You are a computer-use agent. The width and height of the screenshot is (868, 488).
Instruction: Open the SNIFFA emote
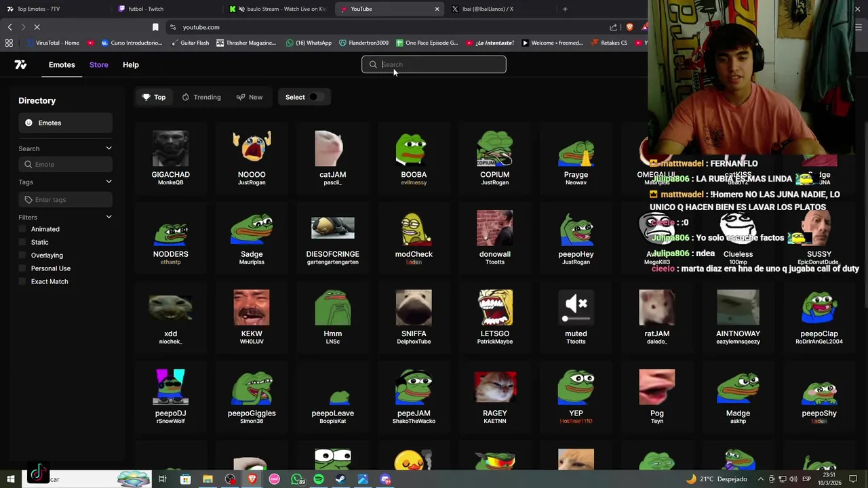tap(414, 317)
